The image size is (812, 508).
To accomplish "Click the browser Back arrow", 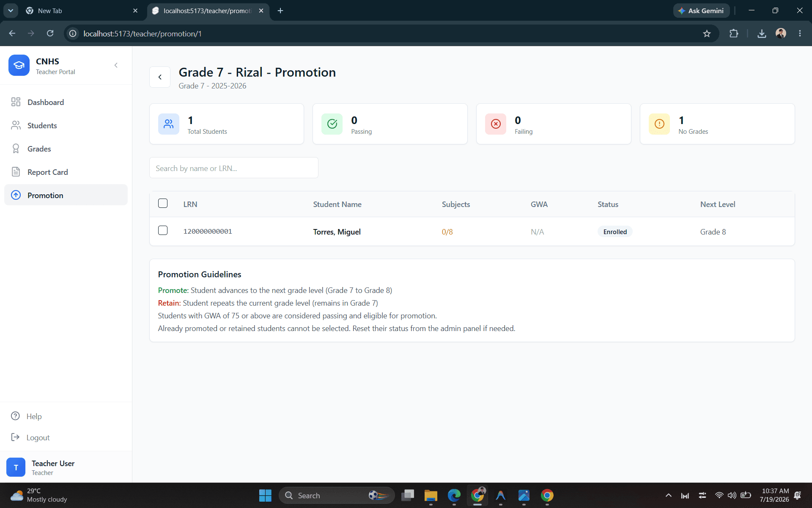I will (12, 33).
